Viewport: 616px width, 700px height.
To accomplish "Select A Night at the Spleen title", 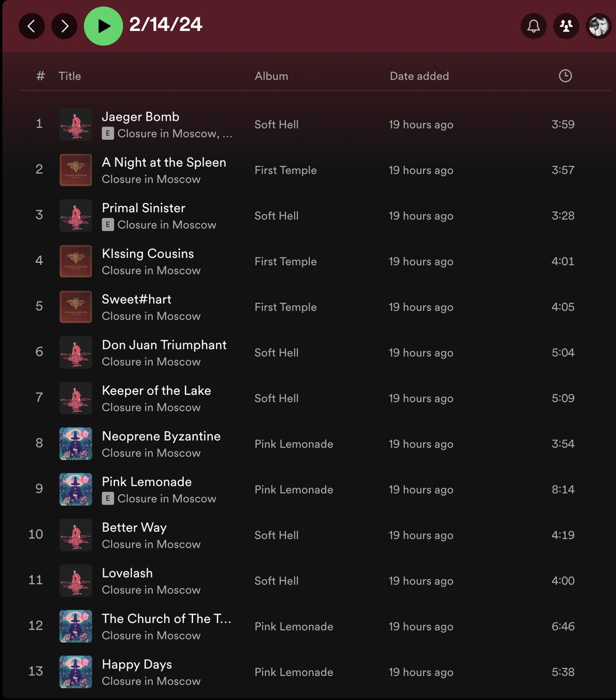I will click(164, 162).
